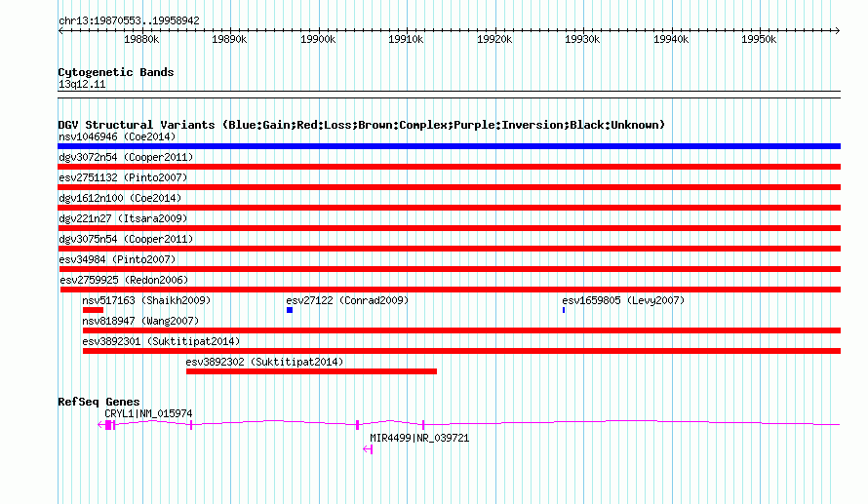Click the red esv2751132 loss bar

pyautogui.click(x=449, y=187)
